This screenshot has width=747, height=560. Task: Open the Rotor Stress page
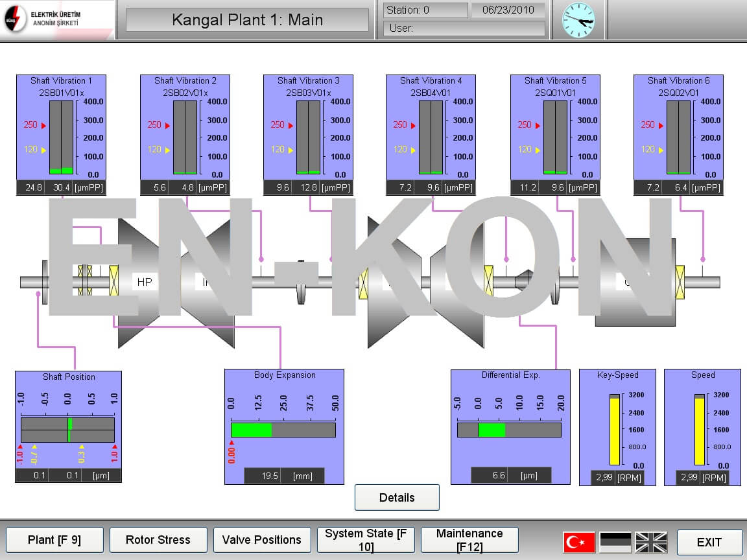(158, 540)
